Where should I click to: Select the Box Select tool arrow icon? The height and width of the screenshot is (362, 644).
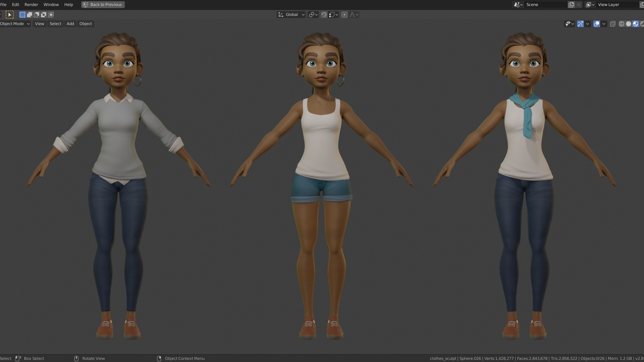(9, 15)
